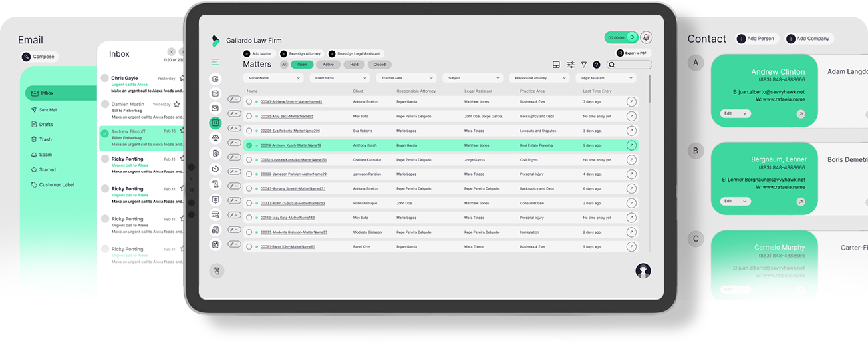Select the Chris Gayle email checkbox
The width and height of the screenshot is (868, 343).
pyautogui.click(x=104, y=78)
